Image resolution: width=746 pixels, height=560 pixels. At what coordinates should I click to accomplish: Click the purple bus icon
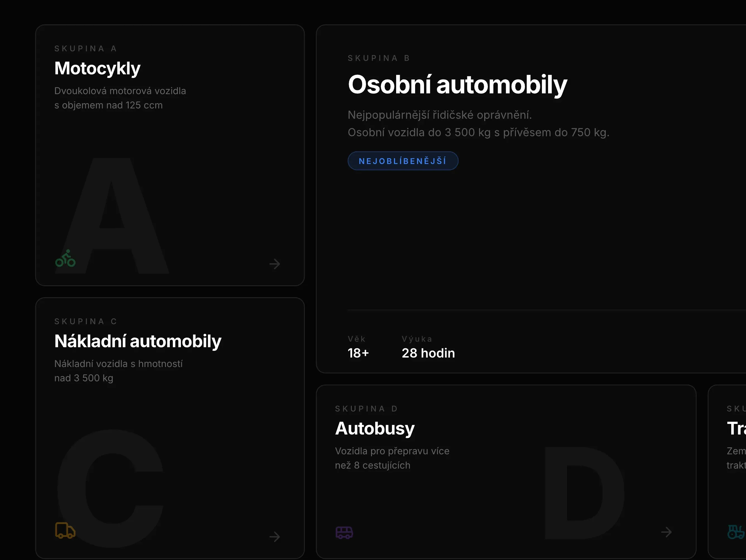click(344, 532)
